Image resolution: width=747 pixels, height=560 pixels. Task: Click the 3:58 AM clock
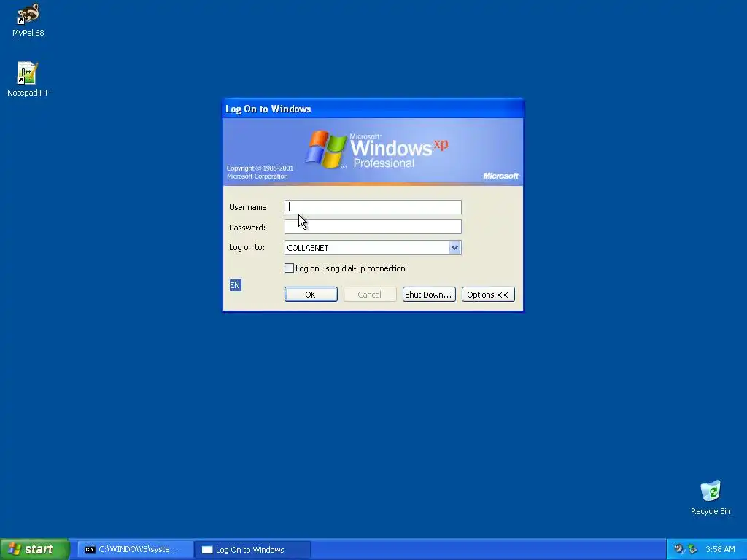(720, 549)
